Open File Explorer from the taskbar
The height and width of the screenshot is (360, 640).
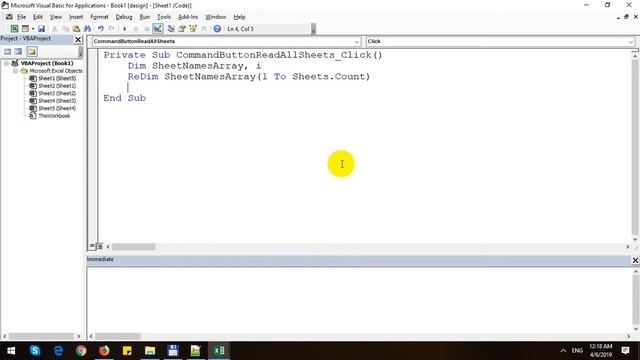[150, 351]
